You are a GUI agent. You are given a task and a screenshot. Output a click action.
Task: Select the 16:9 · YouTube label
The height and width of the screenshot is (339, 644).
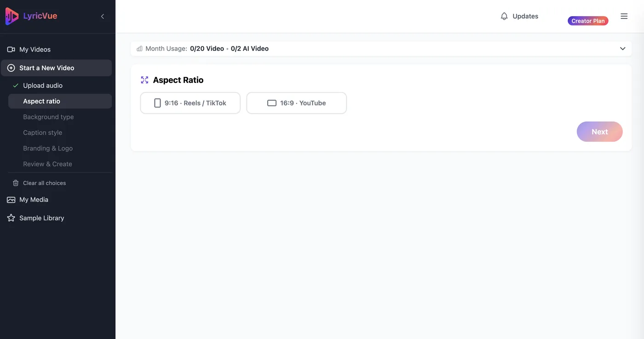pyautogui.click(x=303, y=103)
